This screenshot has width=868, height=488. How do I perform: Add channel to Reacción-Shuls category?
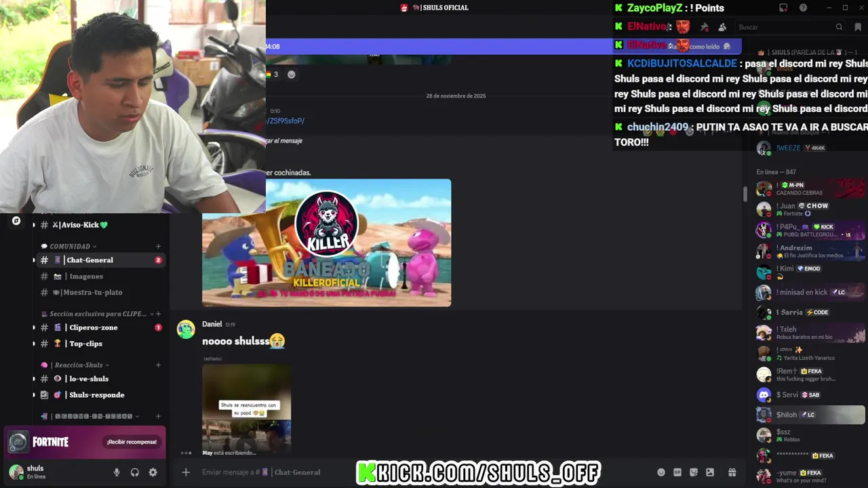(x=158, y=365)
